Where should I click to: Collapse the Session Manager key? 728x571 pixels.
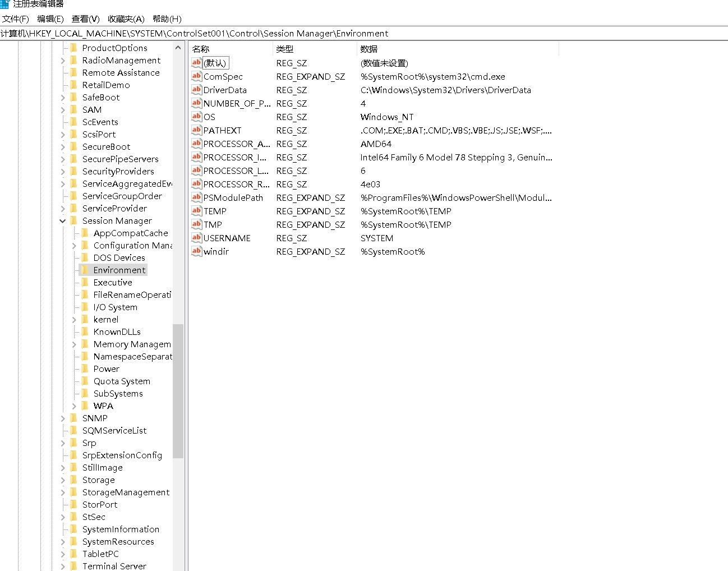(x=63, y=220)
